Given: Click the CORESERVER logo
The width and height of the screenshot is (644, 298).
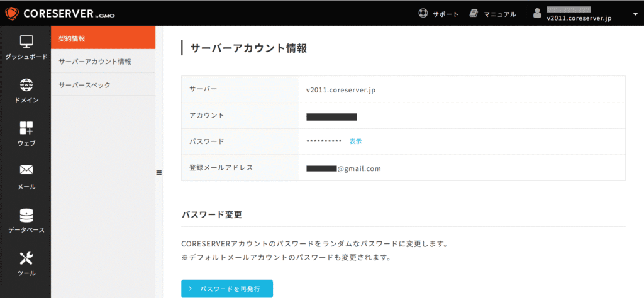Looking at the screenshot, I should (60, 14).
